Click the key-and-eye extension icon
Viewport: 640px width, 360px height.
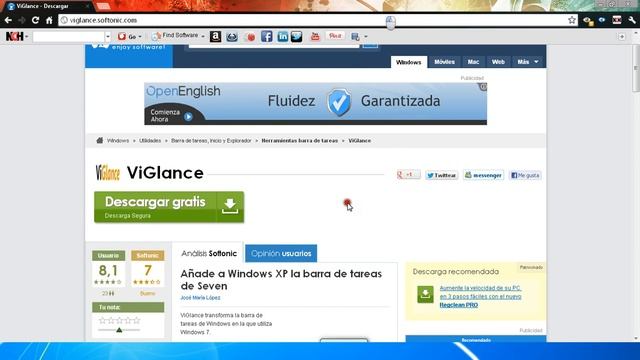(x=587, y=20)
